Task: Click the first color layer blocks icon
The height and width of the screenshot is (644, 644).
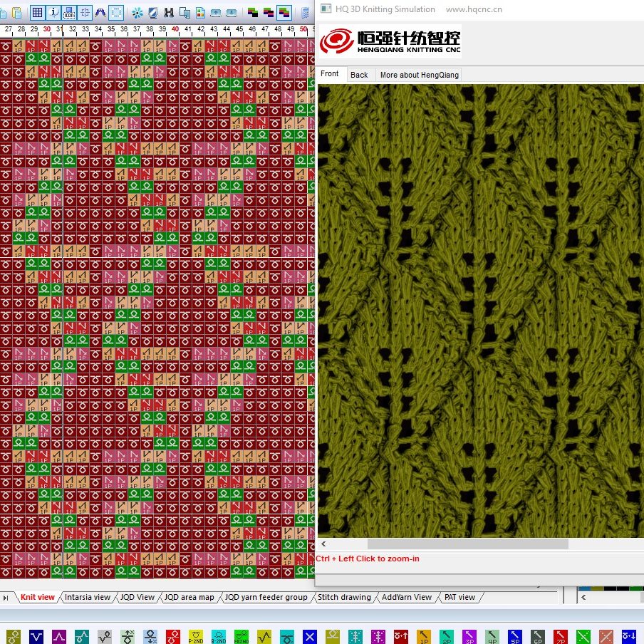Action: tap(253, 13)
